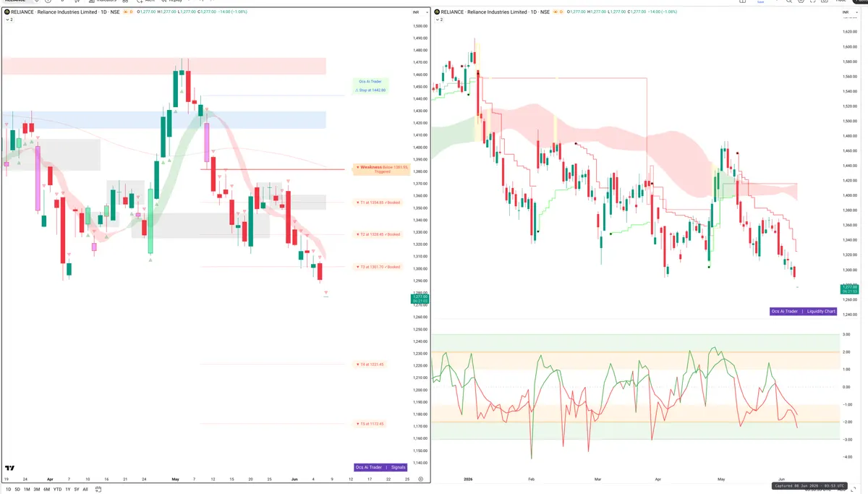Select the YTD time range
This screenshot has height=494, width=868.
[57, 490]
